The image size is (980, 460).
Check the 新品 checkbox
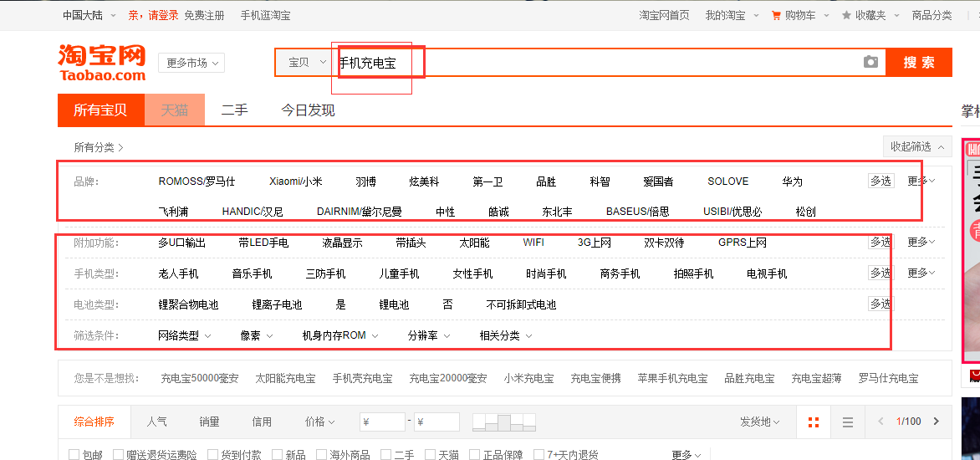[x=278, y=454]
